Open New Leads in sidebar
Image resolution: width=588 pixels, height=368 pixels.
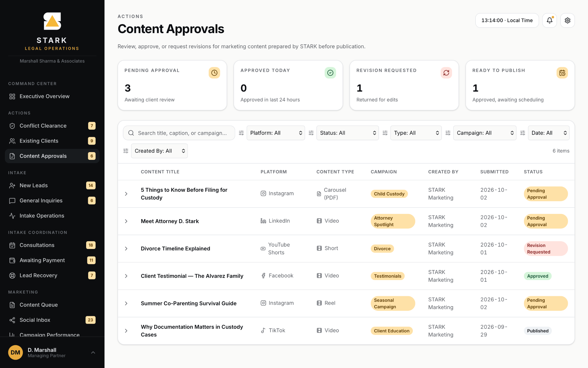pos(52,185)
